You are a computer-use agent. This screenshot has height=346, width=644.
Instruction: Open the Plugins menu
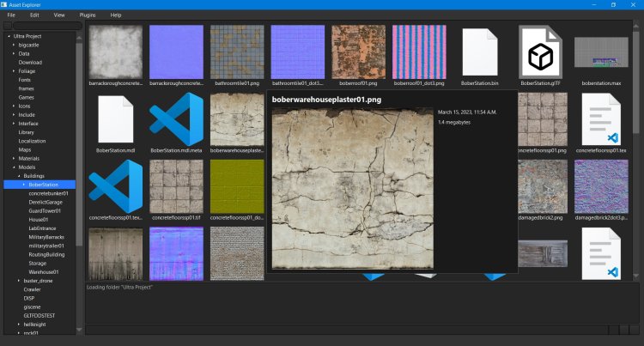pos(88,15)
